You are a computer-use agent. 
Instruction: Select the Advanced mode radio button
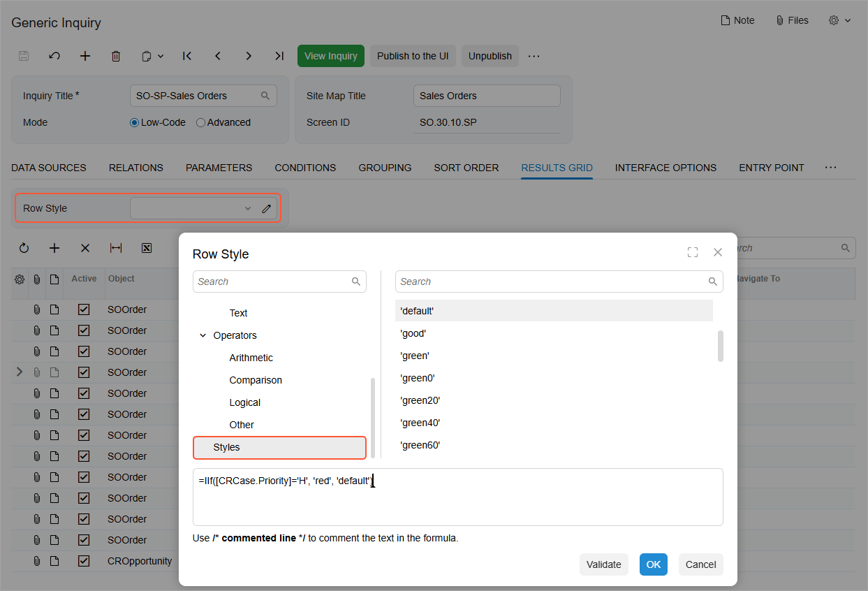coord(201,122)
